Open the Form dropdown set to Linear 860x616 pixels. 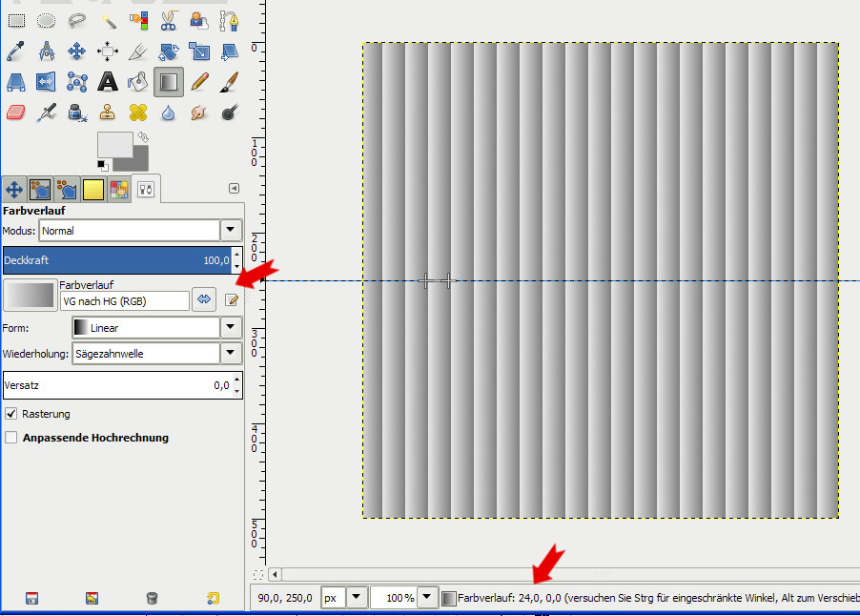point(157,327)
